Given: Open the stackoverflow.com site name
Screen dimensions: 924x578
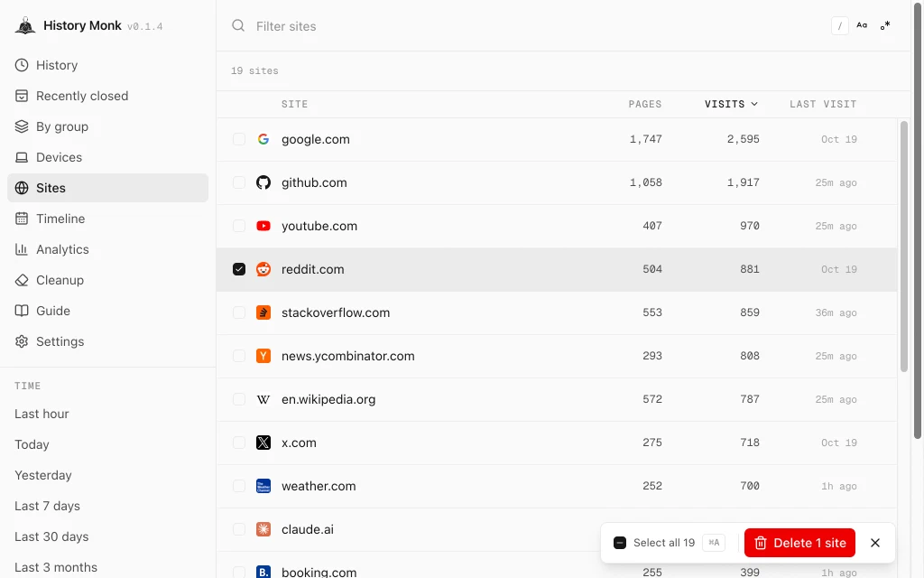Looking at the screenshot, I should click(336, 312).
